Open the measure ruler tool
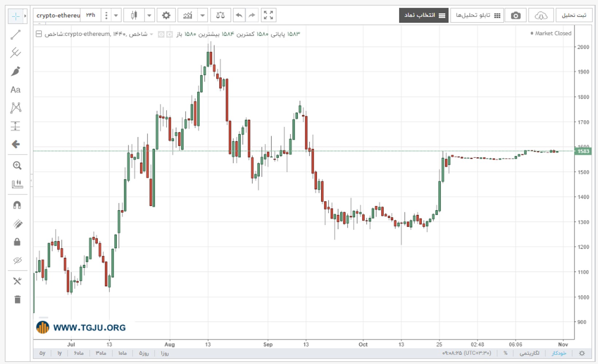Screen dimensions: 598x364 [17, 184]
